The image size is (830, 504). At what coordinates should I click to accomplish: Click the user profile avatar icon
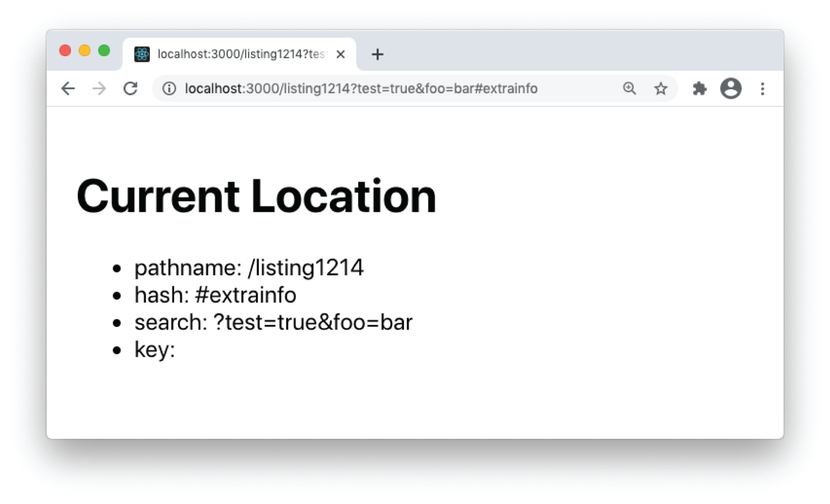[730, 88]
